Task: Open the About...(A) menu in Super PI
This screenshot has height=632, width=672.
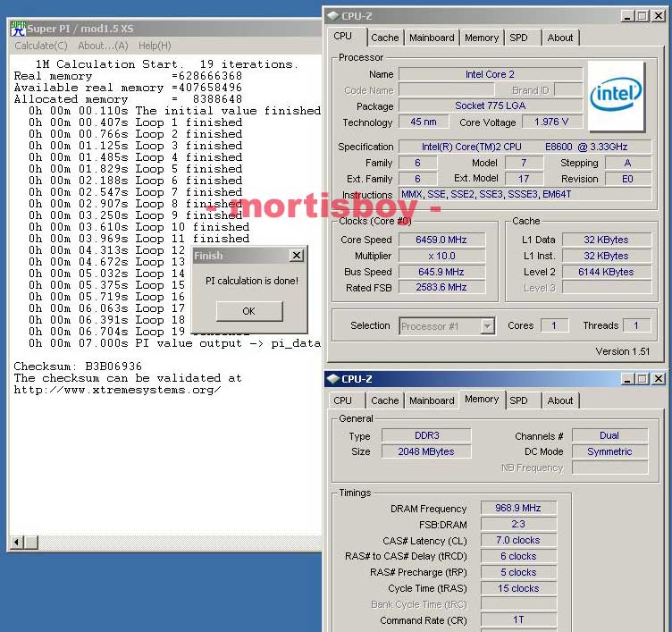Action: click(x=103, y=46)
